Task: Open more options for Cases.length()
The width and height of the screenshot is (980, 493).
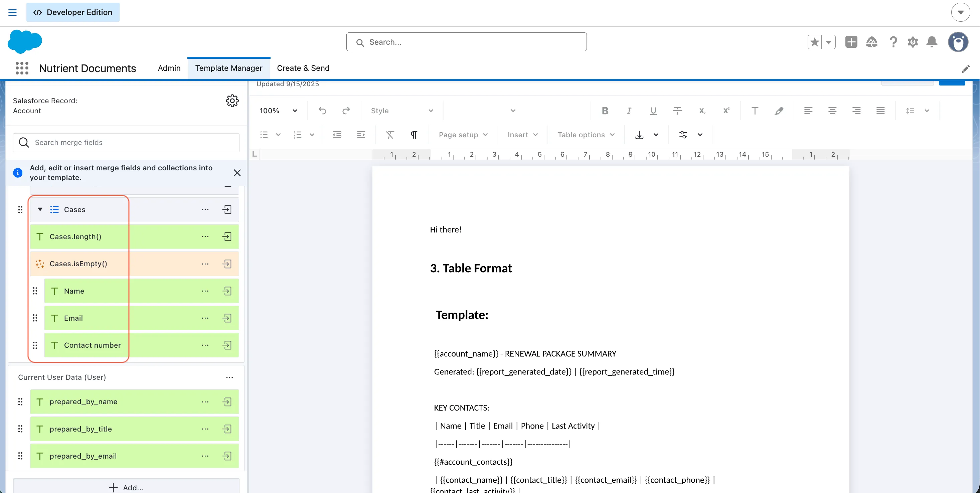Action: point(205,236)
